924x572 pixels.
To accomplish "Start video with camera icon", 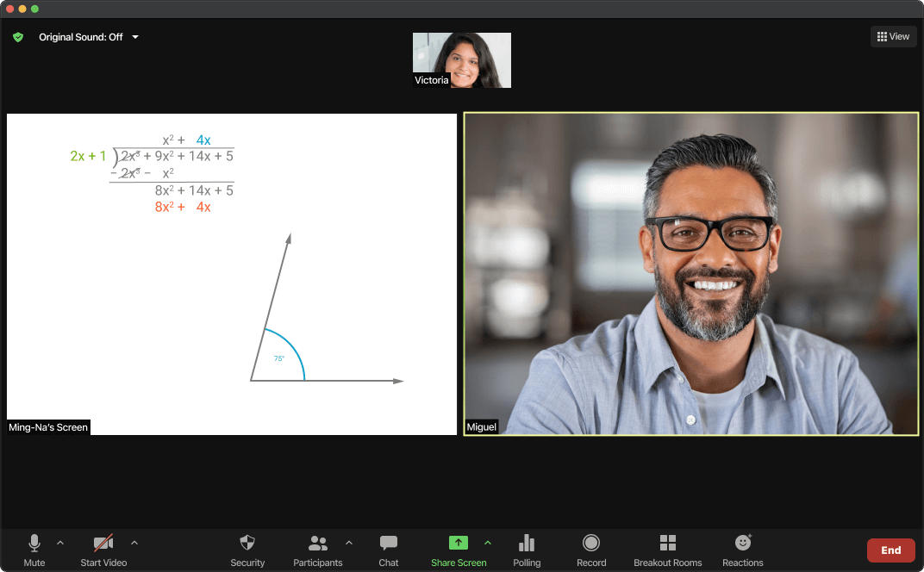I will coord(103,550).
